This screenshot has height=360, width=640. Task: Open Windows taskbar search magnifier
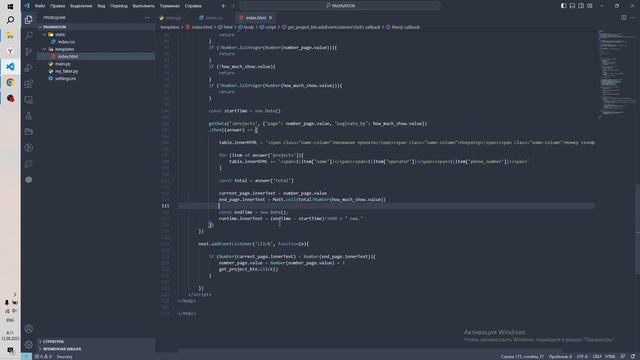[x=10, y=20]
